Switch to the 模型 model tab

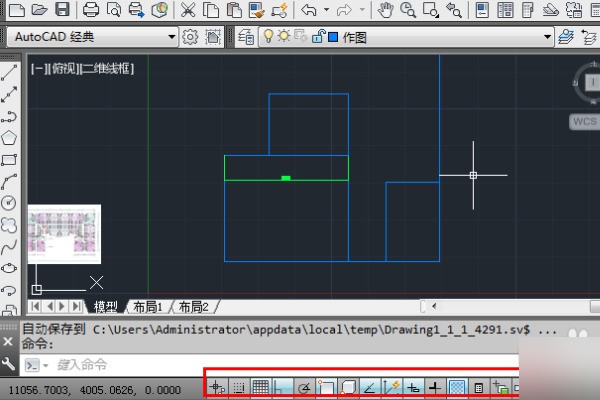(x=105, y=306)
